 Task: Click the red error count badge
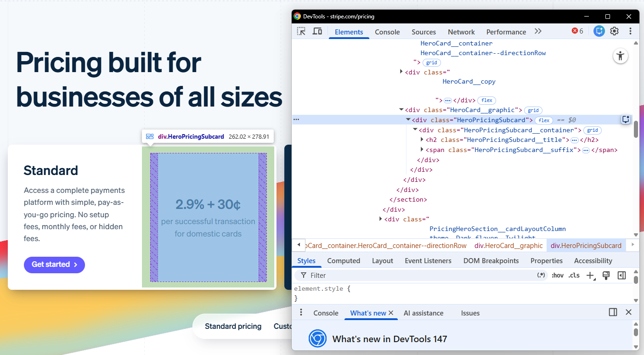577,31
